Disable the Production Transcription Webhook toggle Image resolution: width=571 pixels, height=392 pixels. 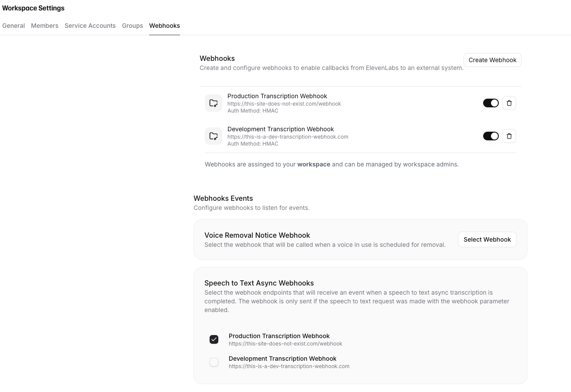click(491, 103)
